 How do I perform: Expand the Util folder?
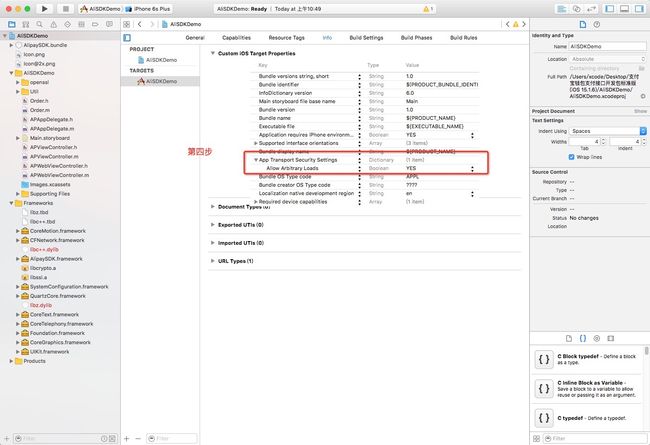(18, 92)
